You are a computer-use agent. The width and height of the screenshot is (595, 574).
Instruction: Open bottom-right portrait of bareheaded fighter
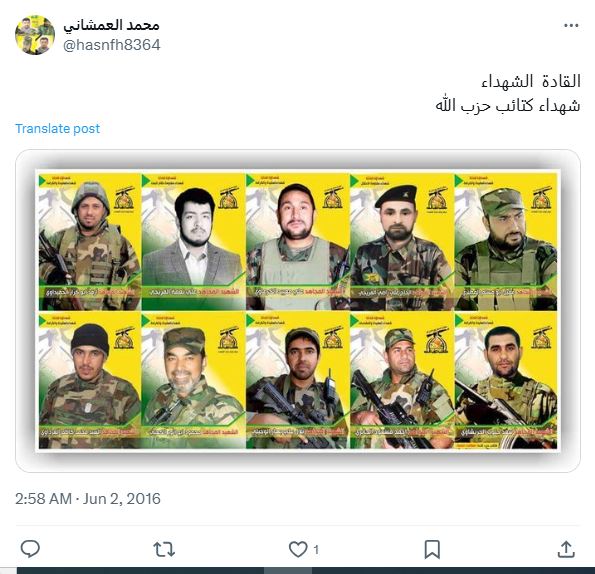tap(506, 381)
